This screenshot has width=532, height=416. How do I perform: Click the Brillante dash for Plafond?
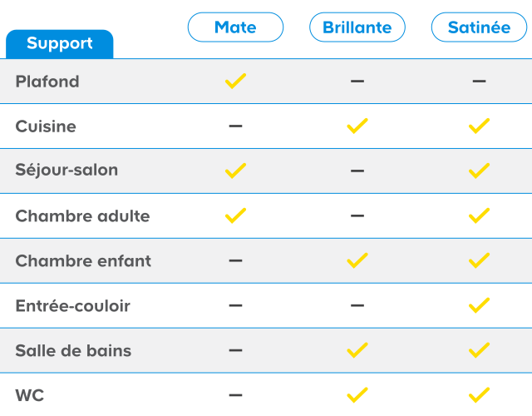[x=357, y=82]
